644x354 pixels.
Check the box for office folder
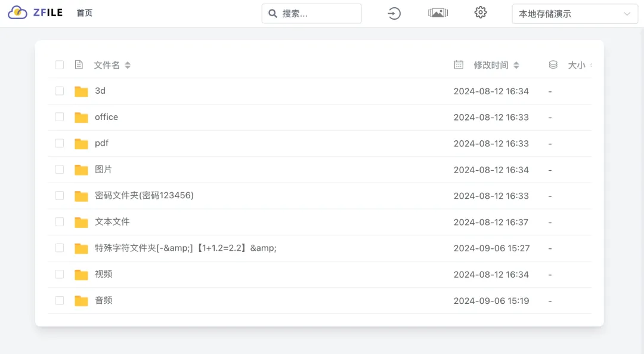point(60,117)
